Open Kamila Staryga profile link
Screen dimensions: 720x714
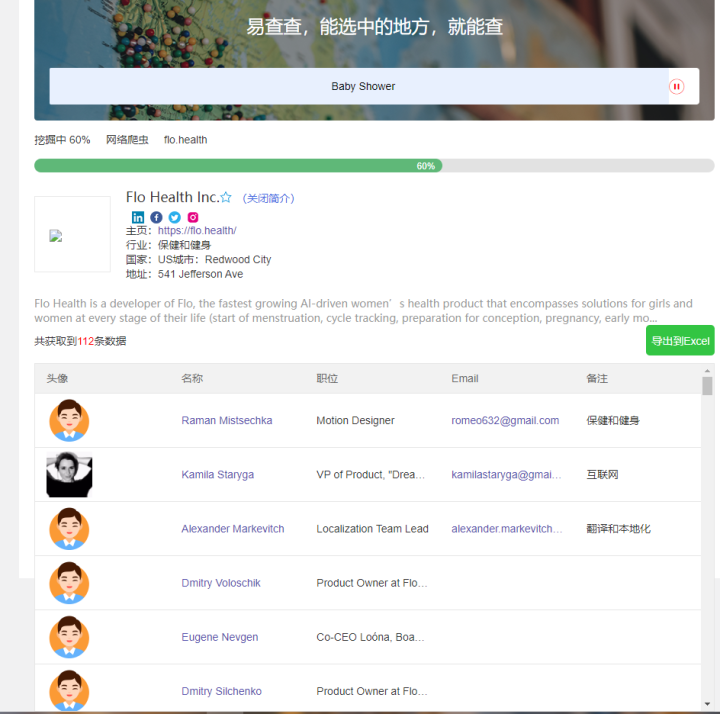tap(218, 475)
